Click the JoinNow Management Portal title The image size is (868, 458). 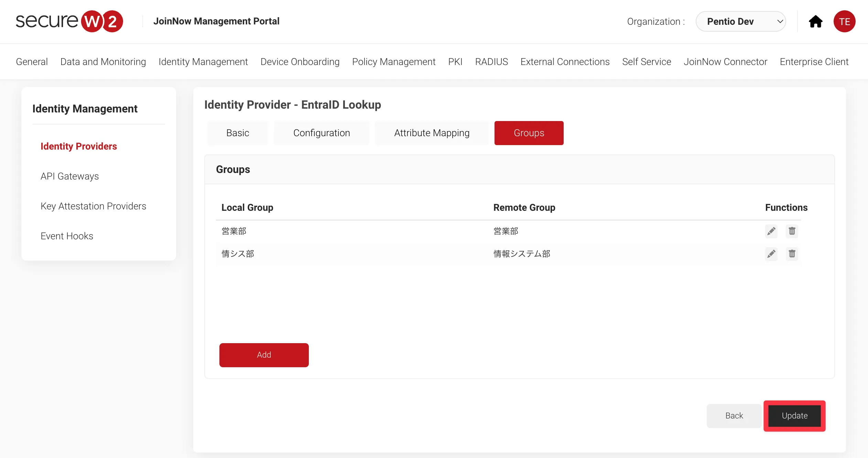[216, 21]
